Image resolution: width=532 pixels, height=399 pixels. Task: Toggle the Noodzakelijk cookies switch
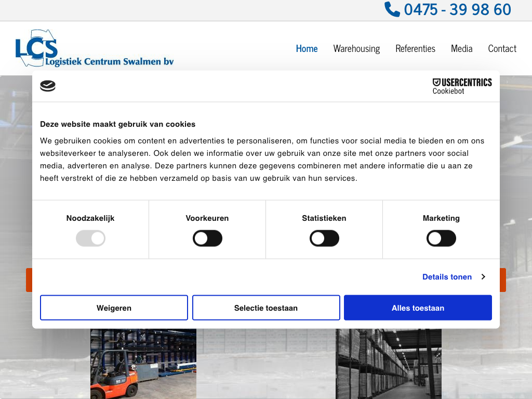coord(90,239)
